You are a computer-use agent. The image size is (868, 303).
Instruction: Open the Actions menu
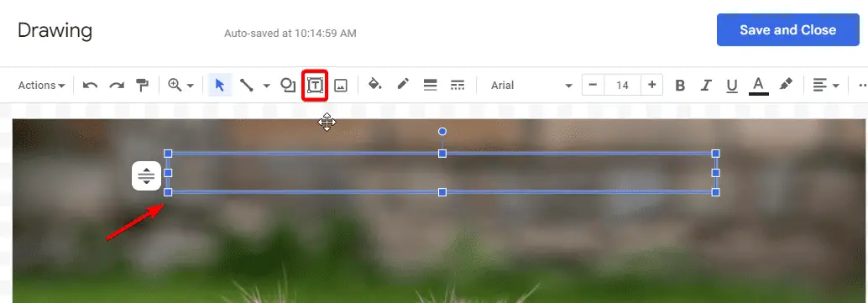point(41,86)
